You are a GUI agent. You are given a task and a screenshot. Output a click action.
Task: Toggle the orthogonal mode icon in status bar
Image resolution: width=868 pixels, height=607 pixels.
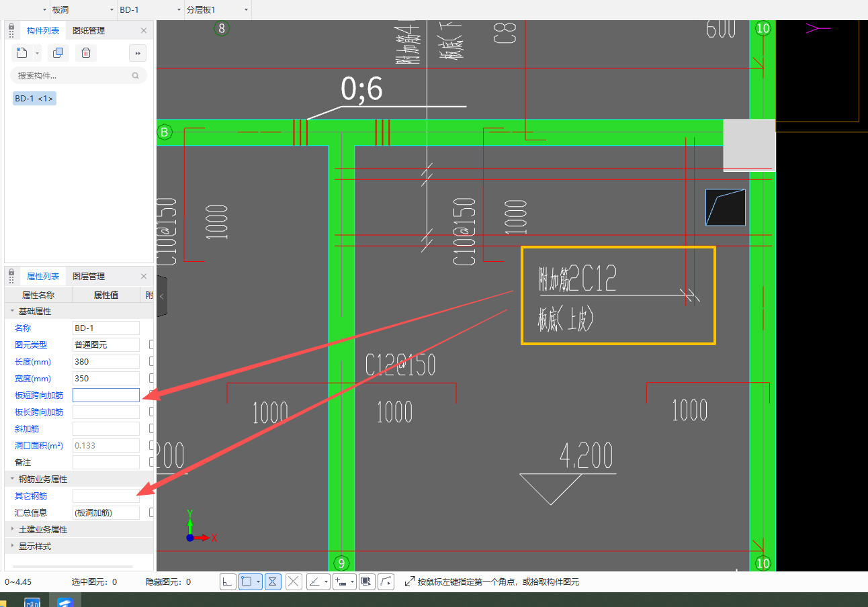point(228,581)
